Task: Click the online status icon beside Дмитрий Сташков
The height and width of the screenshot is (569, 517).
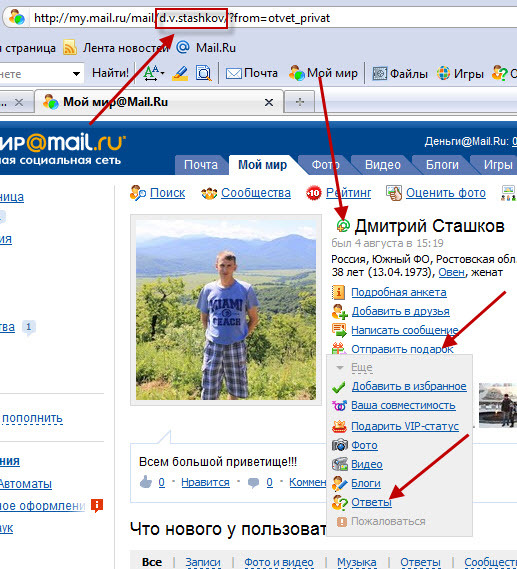Action: pyautogui.click(x=343, y=226)
